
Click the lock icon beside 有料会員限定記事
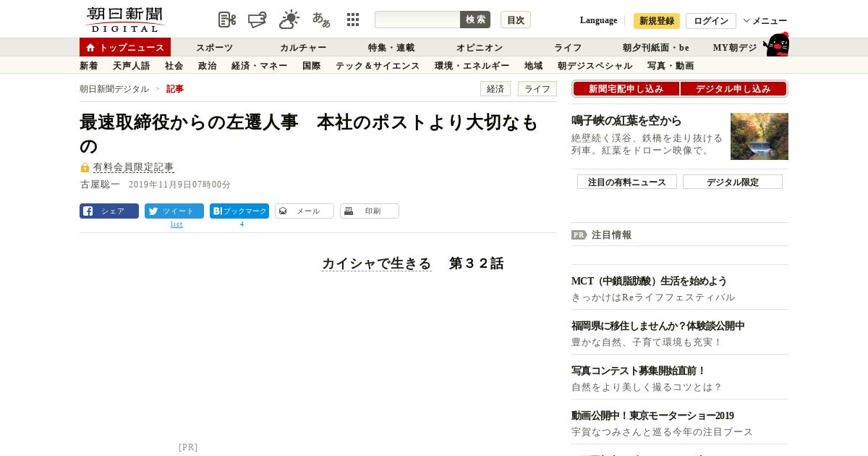point(85,167)
